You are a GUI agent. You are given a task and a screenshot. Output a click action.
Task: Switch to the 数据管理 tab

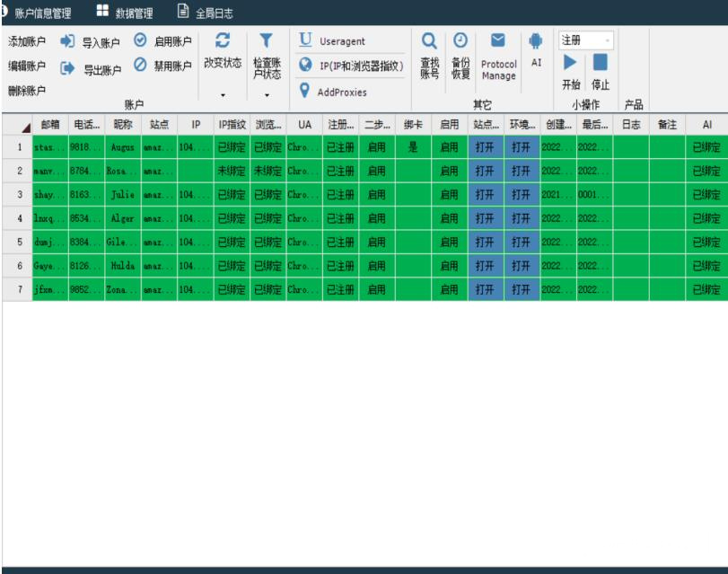point(125,13)
